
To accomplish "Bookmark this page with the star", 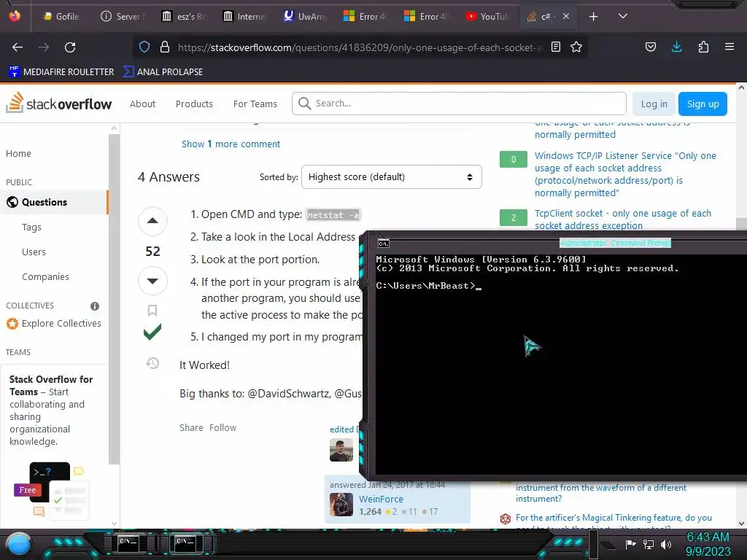I will tap(576, 47).
